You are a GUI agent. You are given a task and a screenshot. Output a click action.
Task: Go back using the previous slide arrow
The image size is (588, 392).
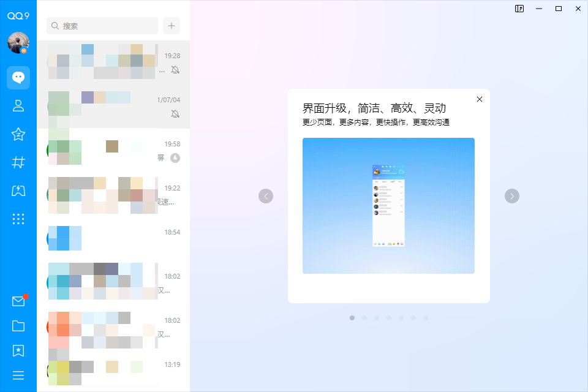pos(266,195)
